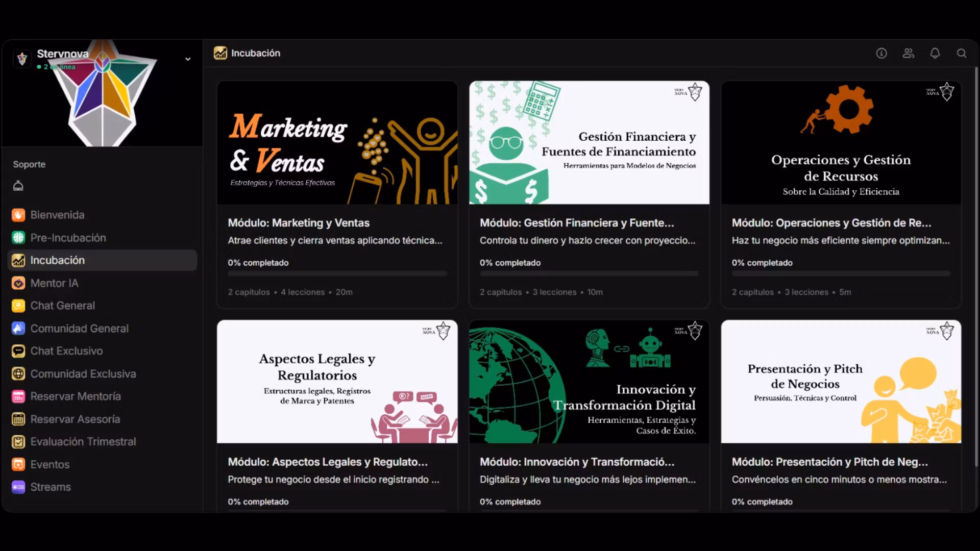980x551 pixels.
Task: Click the search magnifier icon
Action: (x=962, y=53)
